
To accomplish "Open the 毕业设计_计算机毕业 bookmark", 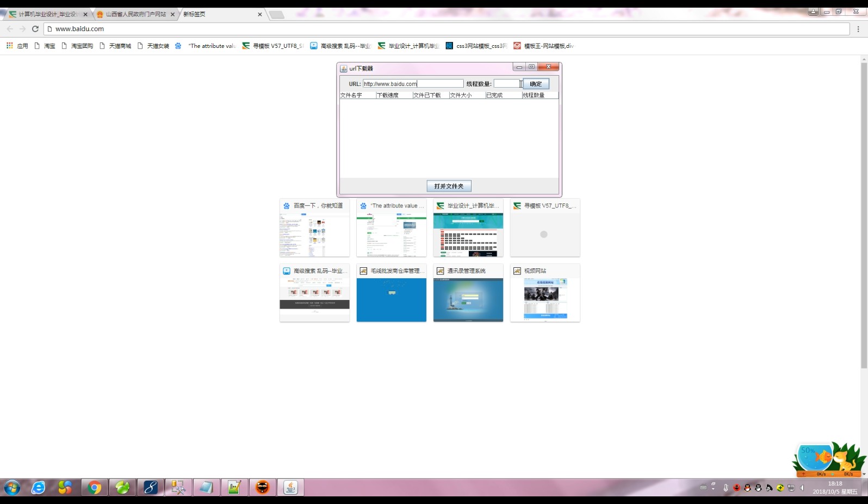I will [408, 46].
